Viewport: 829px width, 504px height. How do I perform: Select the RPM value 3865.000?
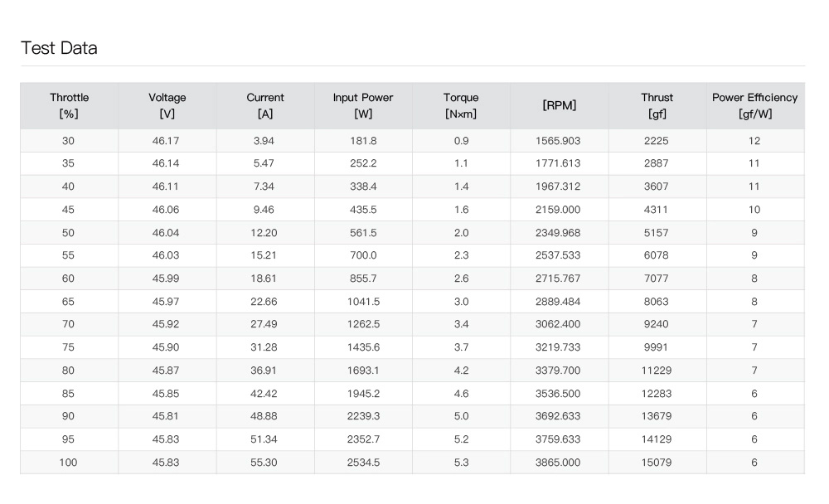click(558, 463)
